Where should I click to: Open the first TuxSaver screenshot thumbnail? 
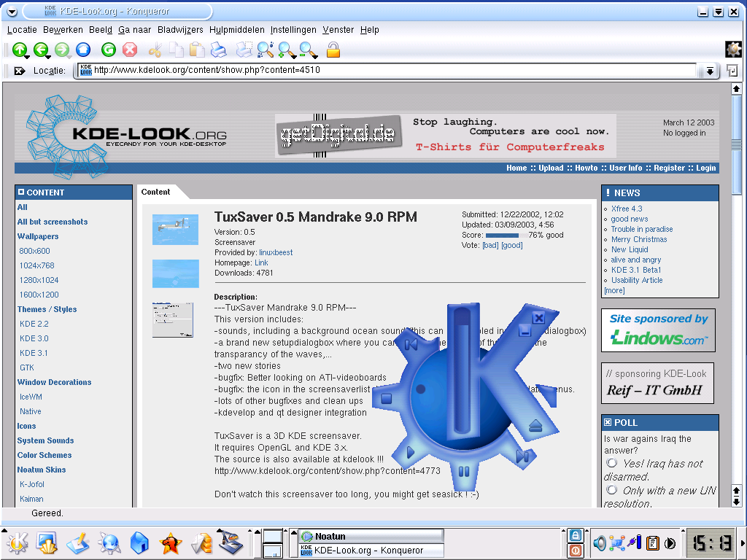point(175,230)
